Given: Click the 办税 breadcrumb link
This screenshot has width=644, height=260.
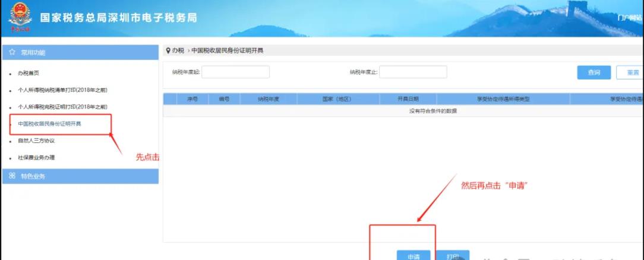Looking at the screenshot, I should [x=178, y=50].
